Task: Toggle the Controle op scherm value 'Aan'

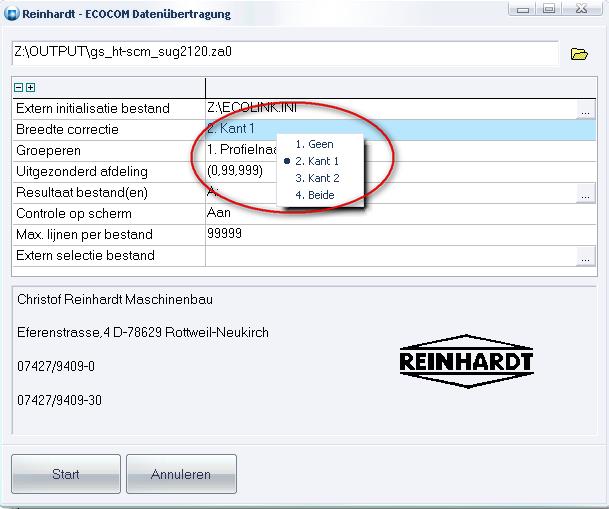Action: coord(400,214)
